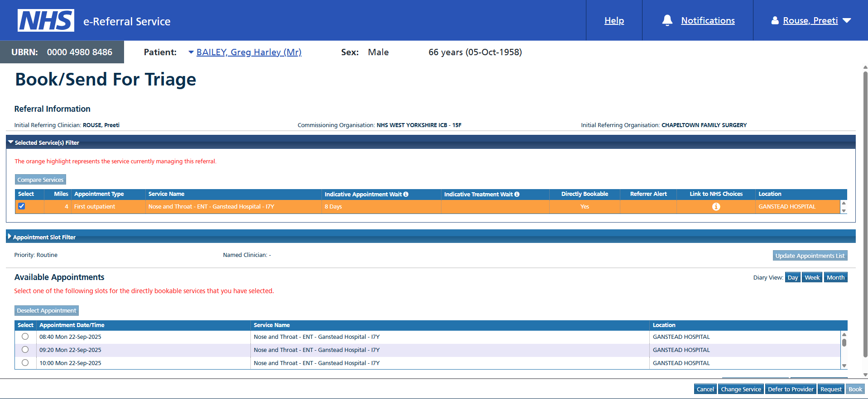Click the UBRN 0000 4980 8486 text

[x=62, y=52]
